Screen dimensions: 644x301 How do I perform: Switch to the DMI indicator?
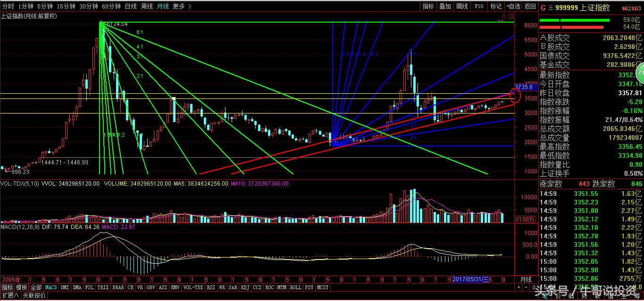coord(65,287)
